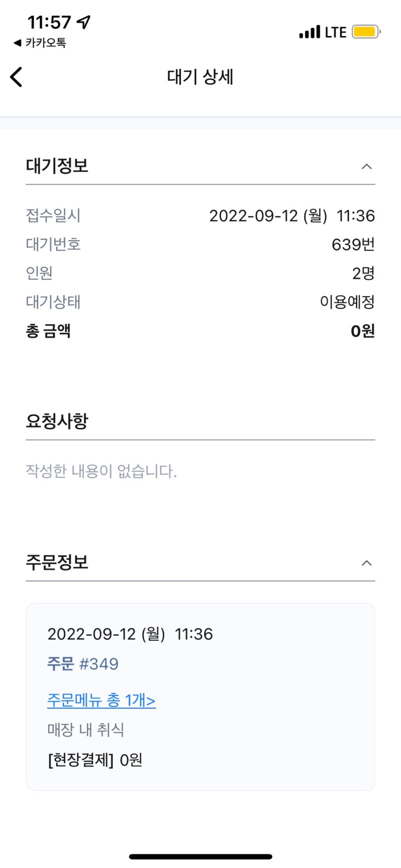This screenshot has width=401, height=868.
Task: Return to KakaoTalk via the 카카오톡 link
Action: tap(40, 43)
